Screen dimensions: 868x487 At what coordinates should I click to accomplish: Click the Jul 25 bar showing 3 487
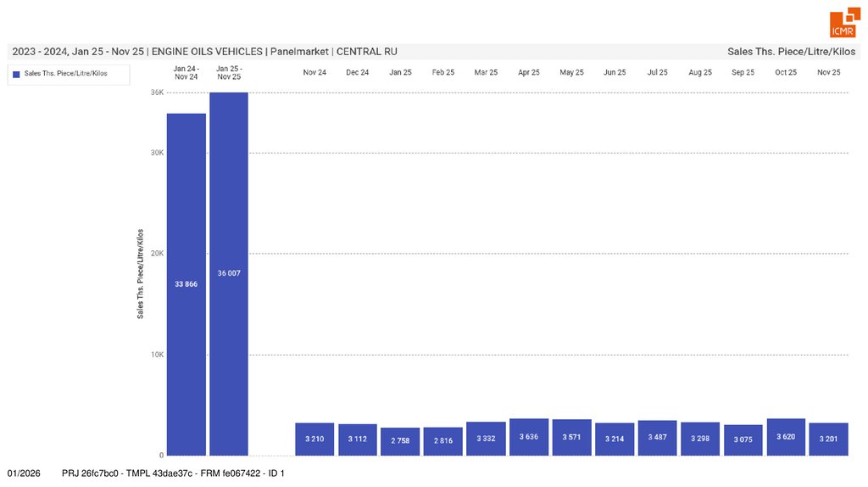pyautogui.click(x=657, y=438)
